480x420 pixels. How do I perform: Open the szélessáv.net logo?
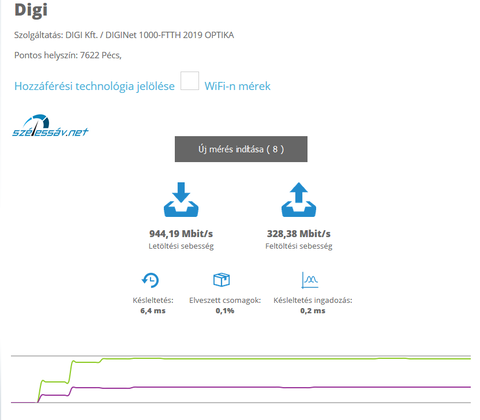(x=50, y=126)
